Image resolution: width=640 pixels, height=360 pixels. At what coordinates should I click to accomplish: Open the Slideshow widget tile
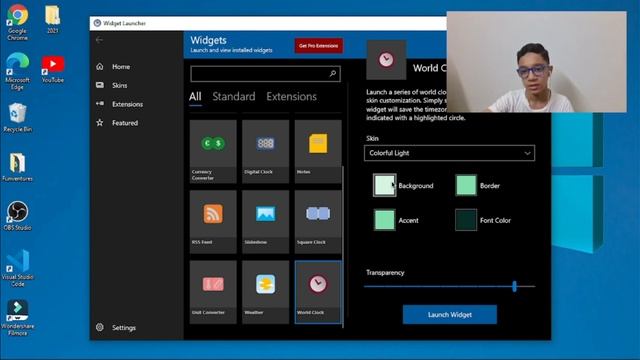[x=265, y=222]
